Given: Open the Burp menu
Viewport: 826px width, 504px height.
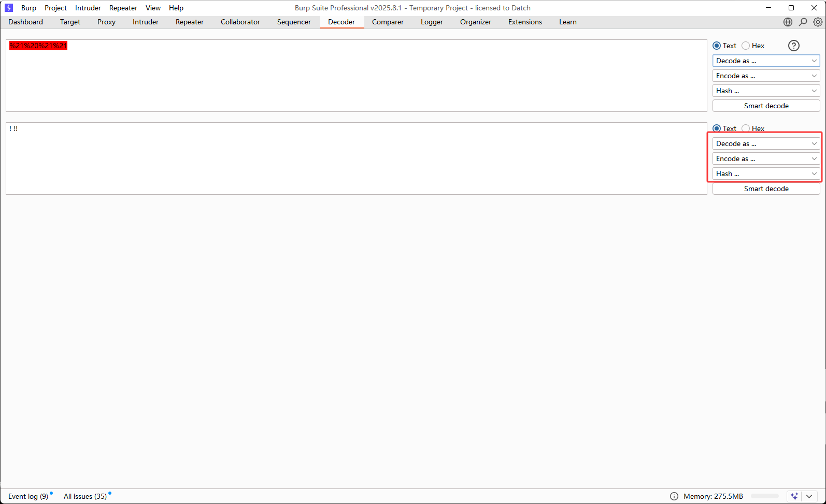Looking at the screenshot, I should (x=29, y=8).
